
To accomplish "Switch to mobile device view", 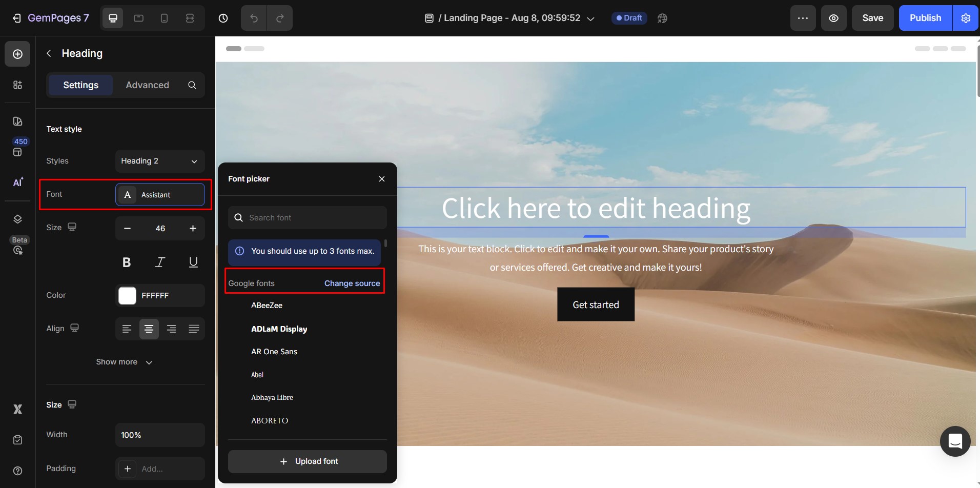I will tap(164, 18).
